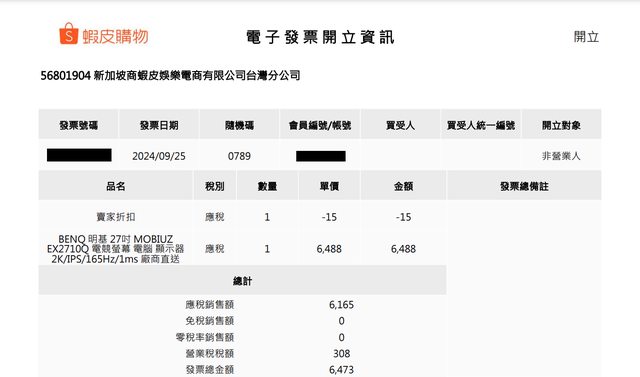Image resolution: width=640 pixels, height=377 pixels.
Task: Click the 賣家折扣 item row name
Action: (116, 217)
